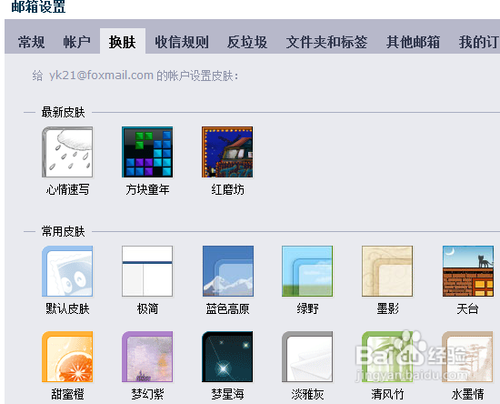Click the 蓝色高原 label text
500x404 pixels.
point(228,309)
